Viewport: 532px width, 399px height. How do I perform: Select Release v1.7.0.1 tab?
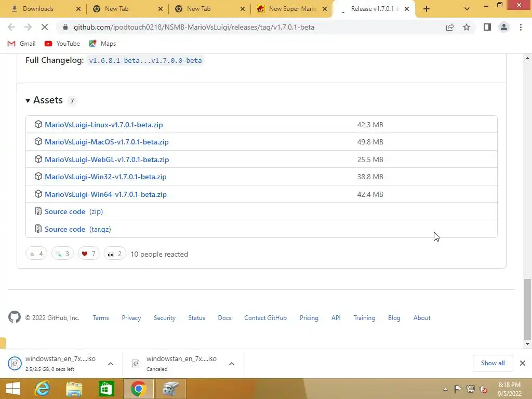[373, 9]
